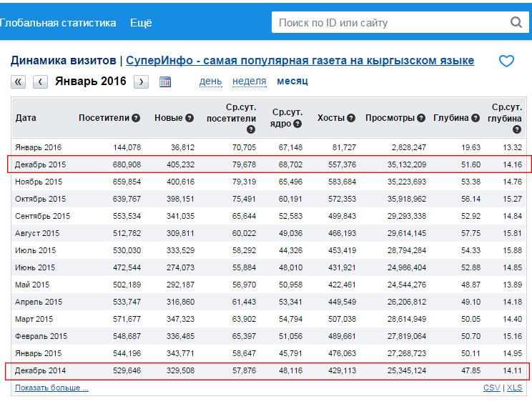This screenshot has width=532, height=404.
Task: Show help for Новые column
Action: coord(189,118)
